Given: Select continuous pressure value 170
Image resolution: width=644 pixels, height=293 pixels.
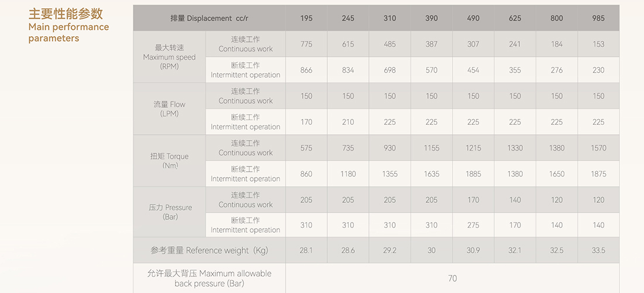Looking at the screenshot, I should (473, 200).
